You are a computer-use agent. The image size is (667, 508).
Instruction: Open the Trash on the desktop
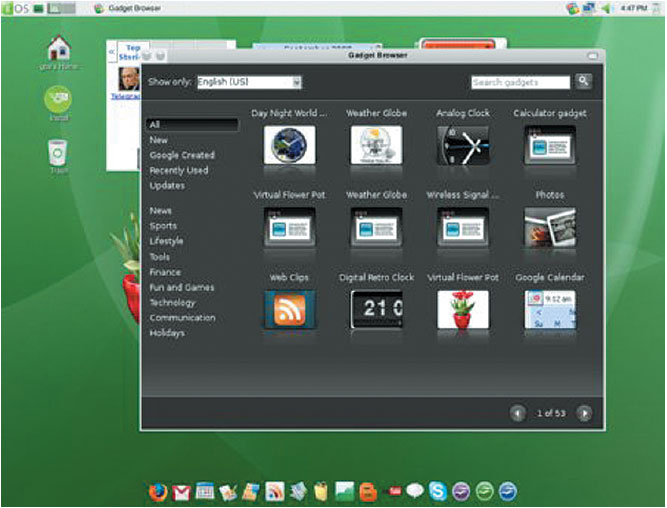pos(57,153)
